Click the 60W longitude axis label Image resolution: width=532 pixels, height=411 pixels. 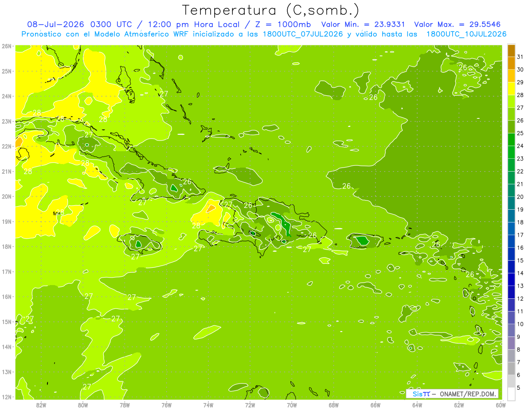pos(501,405)
